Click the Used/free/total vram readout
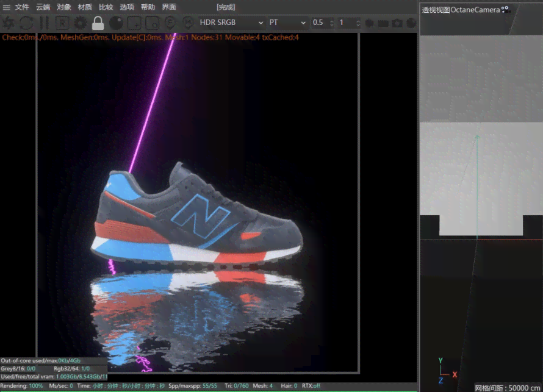 click(54, 376)
